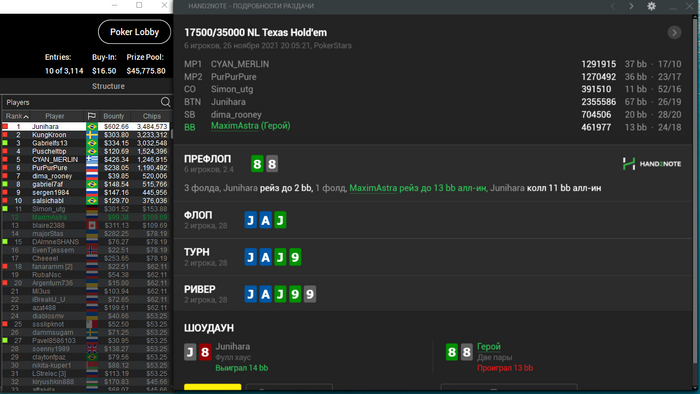Click the gray 8 preflop hole card
This screenshot has height=394, width=700.
pos(272,164)
